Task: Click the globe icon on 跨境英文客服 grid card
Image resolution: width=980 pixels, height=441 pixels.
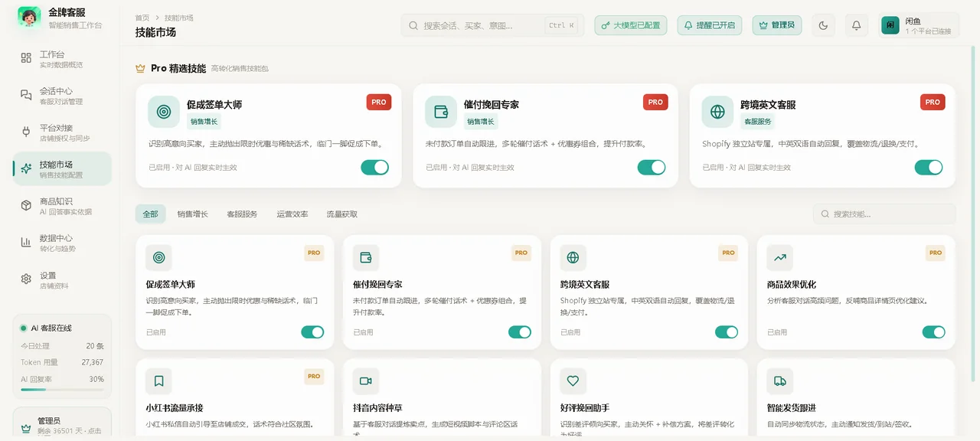Action: (x=573, y=258)
